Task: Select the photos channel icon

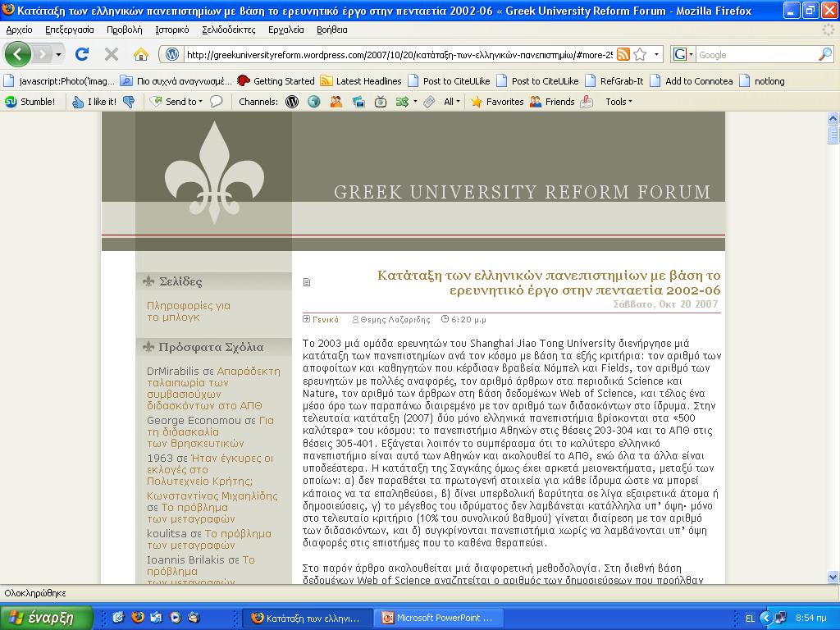Action: point(358,102)
